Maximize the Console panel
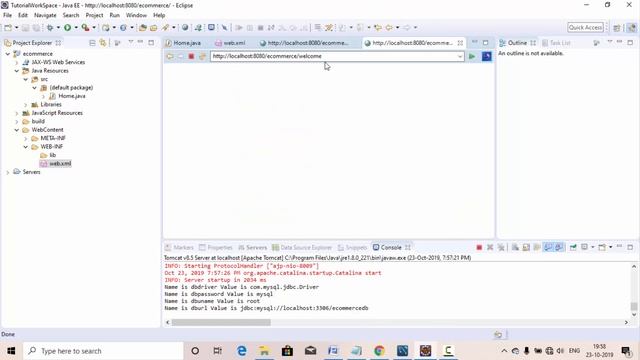Image resolution: width=640 pixels, height=360 pixels. pos(630,247)
